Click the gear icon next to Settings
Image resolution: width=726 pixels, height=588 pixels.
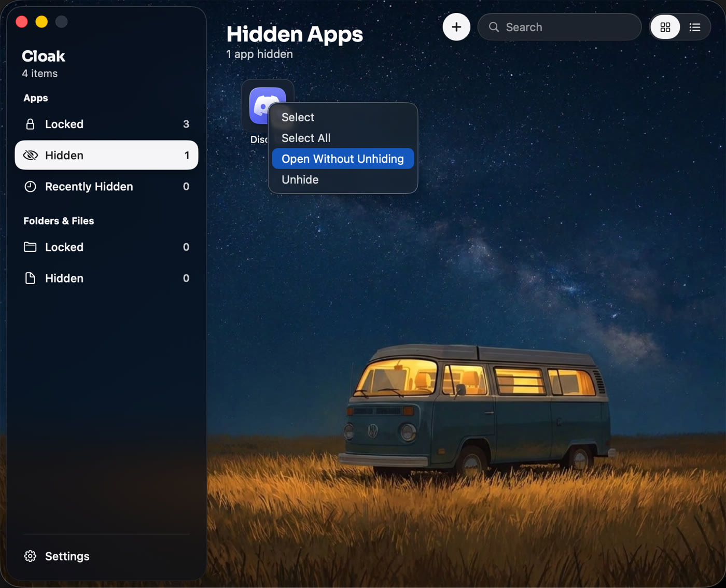click(30, 556)
